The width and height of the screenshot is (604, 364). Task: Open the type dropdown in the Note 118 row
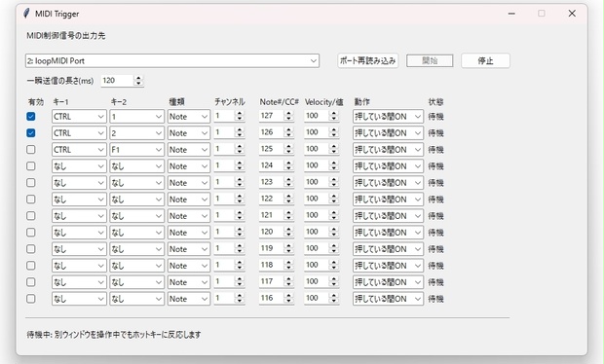189,266
